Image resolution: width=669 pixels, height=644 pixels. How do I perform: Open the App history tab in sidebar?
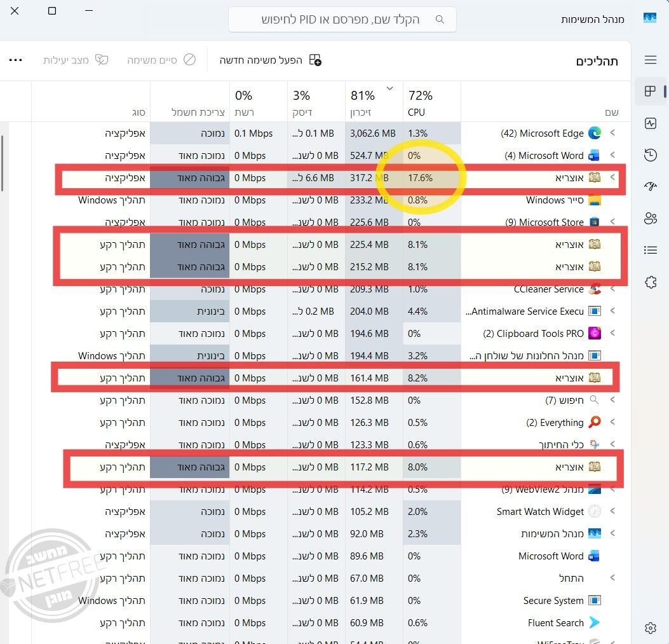point(650,154)
